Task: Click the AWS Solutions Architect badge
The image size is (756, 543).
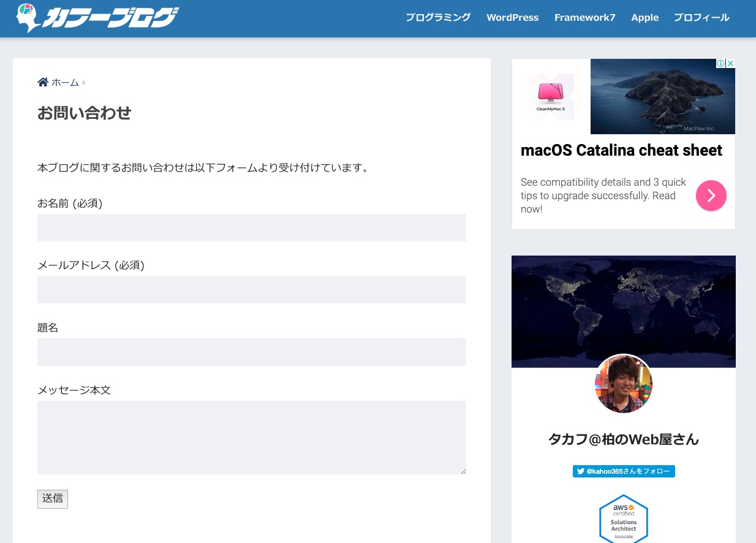Action: click(x=623, y=519)
